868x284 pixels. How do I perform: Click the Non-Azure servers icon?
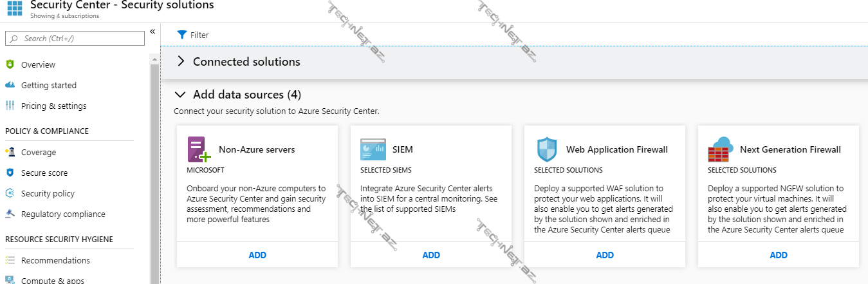tap(199, 149)
